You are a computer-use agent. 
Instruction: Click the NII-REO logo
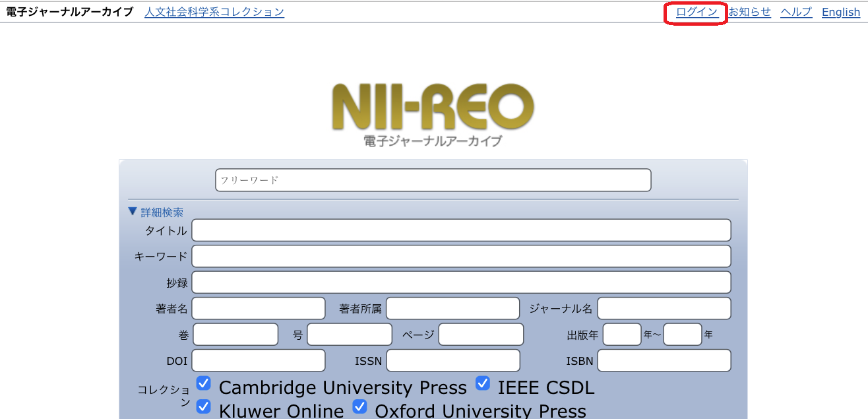[x=433, y=112]
